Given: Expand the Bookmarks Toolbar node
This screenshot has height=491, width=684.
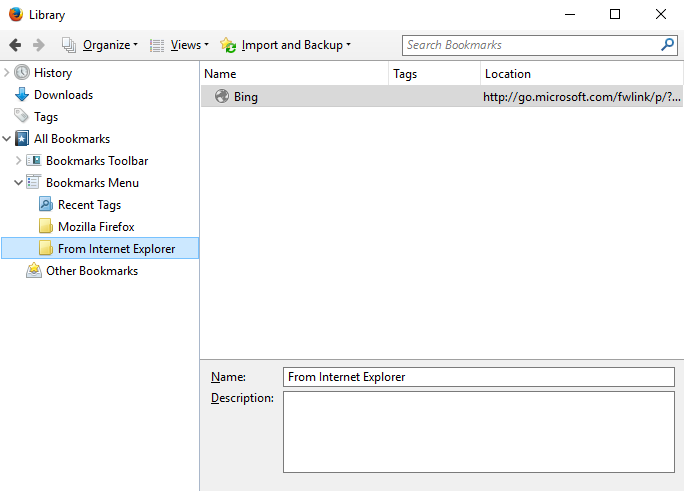Looking at the screenshot, I should tap(19, 161).
